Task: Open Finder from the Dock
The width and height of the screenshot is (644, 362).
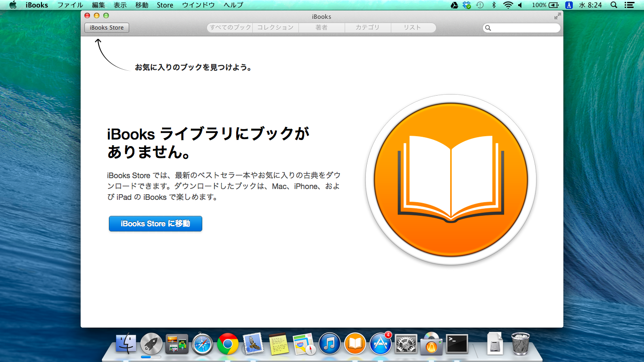Action: tap(126, 344)
